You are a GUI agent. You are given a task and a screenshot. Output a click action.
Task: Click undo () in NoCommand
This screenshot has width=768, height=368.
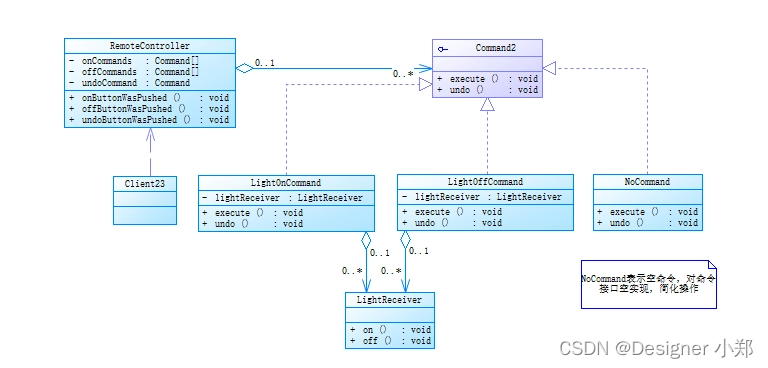point(648,223)
